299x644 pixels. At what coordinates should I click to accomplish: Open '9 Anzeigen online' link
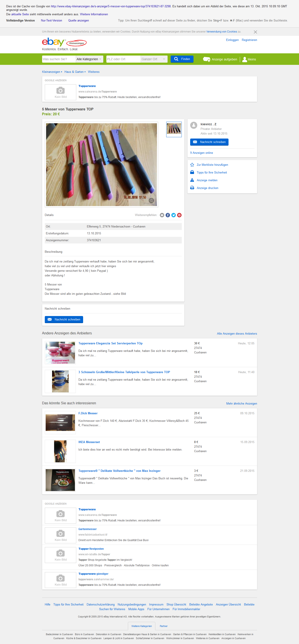(x=202, y=153)
